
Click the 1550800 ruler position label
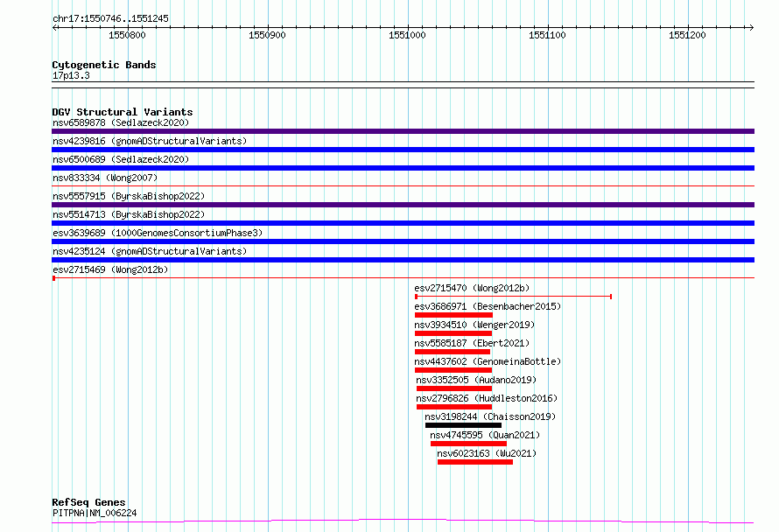(127, 35)
